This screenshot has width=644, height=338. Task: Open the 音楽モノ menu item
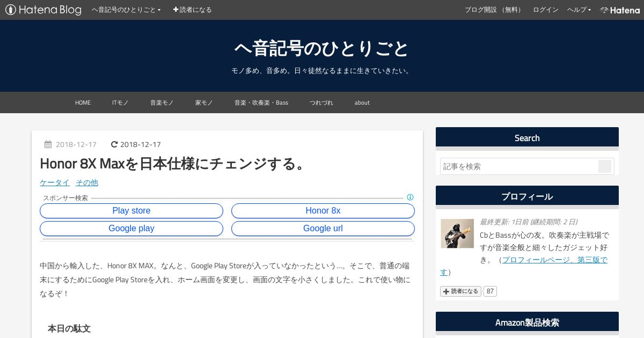162,102
